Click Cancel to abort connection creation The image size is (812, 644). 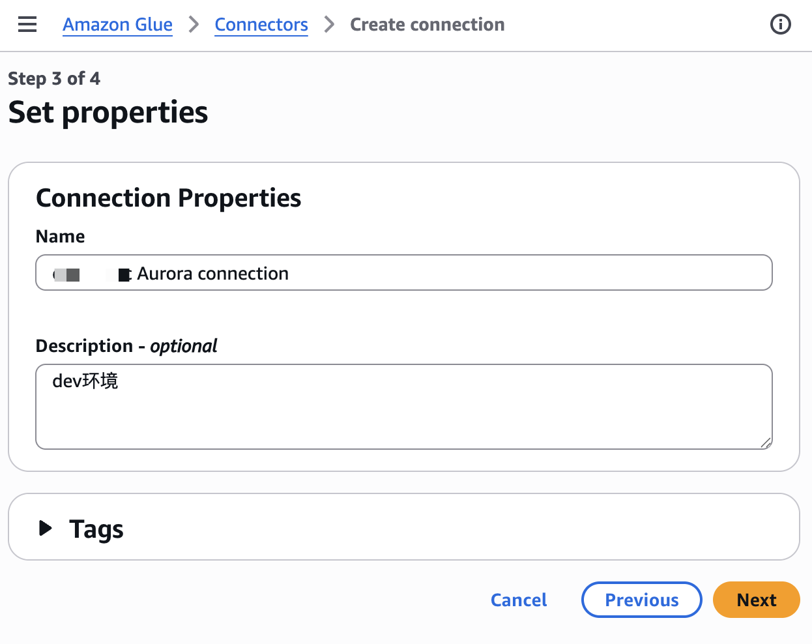[519, 600]
